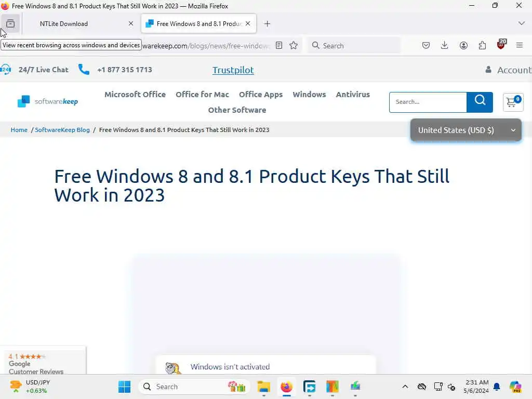Open Google Customer Reviews badge
This screenshot has height=399, width=532.
pos(43,361)
